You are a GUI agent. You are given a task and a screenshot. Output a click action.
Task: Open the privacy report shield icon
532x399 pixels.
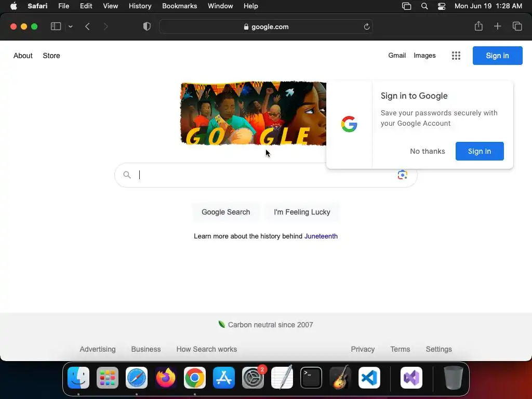(147, 26)
